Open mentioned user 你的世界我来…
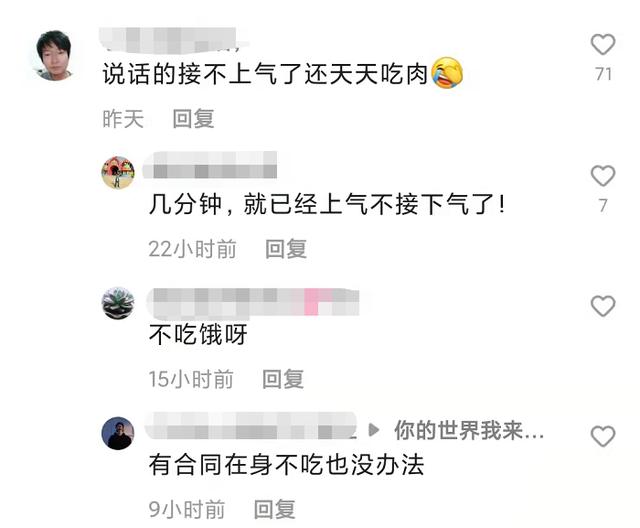The height and width of the screenshot is (528, 640). 469,430
